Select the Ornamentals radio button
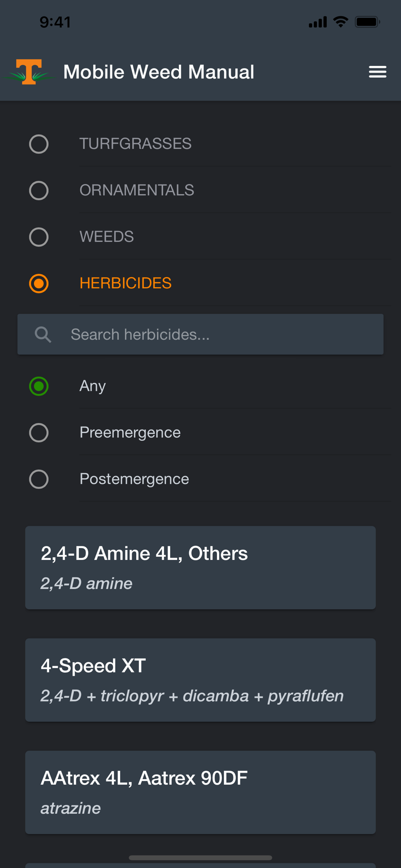The height and width of the screenshot is (868, 401). [x=39, y=191]
